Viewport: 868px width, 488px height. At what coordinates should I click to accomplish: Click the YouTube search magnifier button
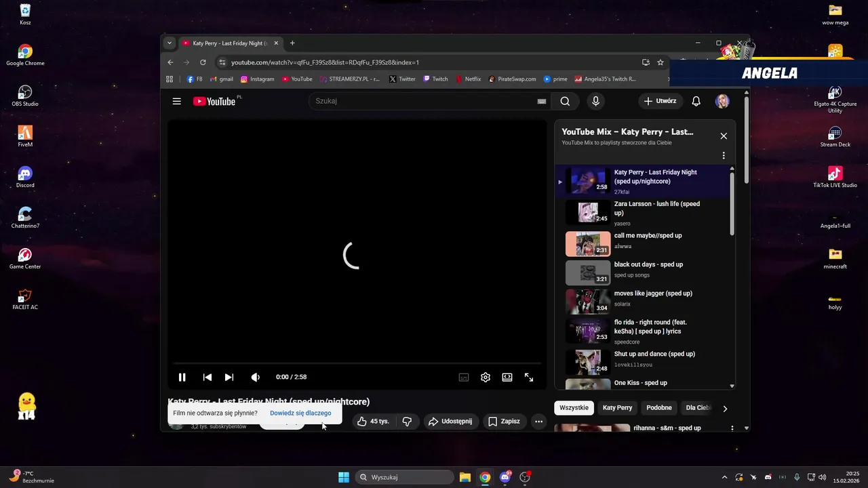coord(565,101)
